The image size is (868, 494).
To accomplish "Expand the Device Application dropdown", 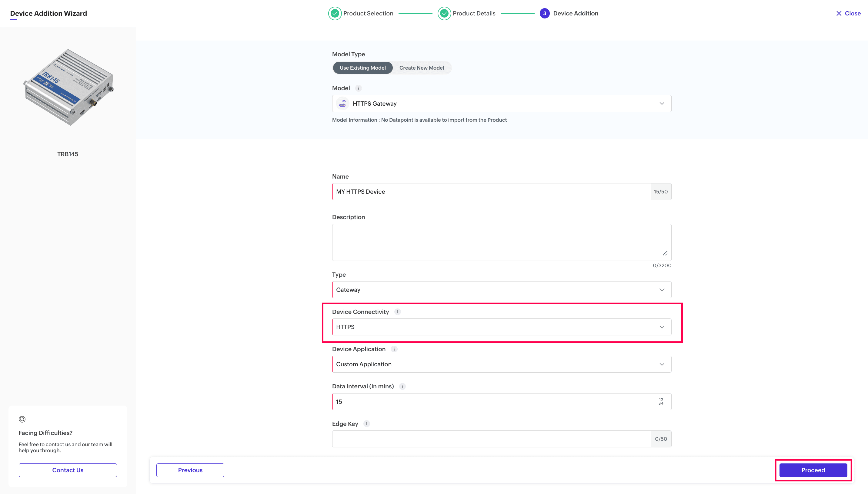I will point(501,364).
